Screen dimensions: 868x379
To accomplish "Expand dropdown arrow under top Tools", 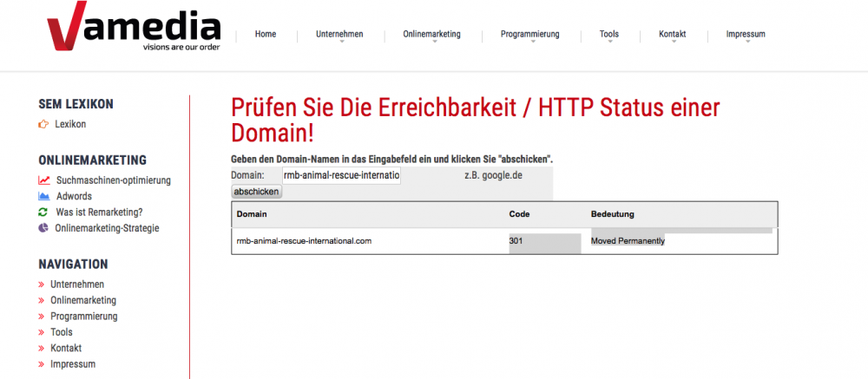I will (x=610, y=42).
